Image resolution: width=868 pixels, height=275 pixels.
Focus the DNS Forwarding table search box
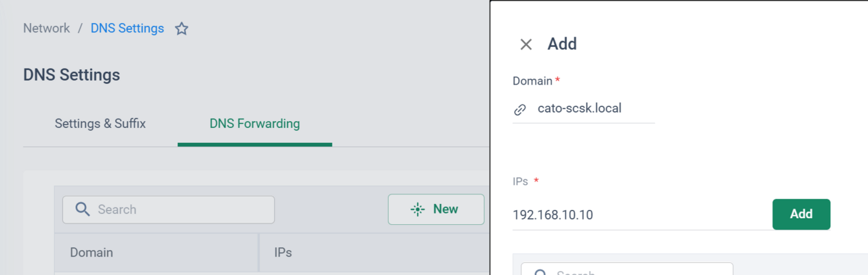click(x=168, y=210)
